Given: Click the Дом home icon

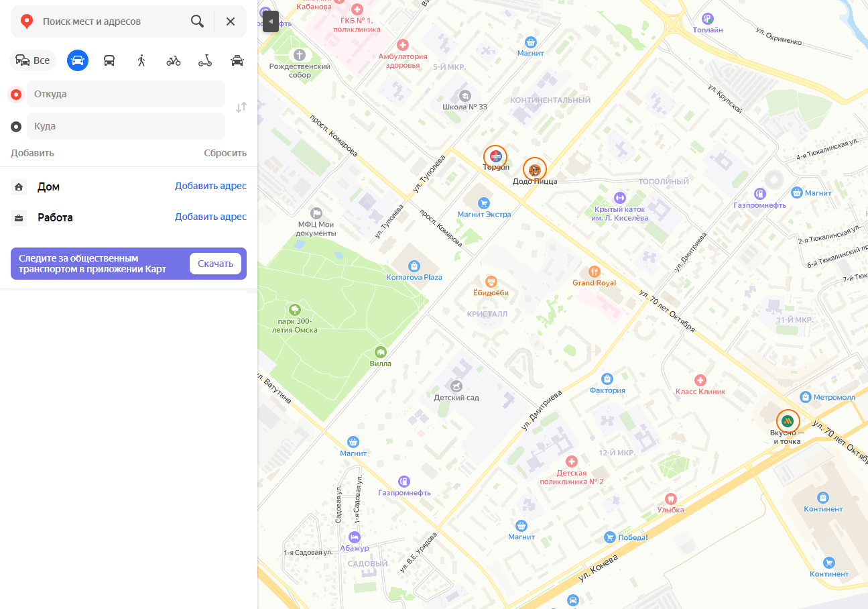Looking at the screenshot, I should [x=19, y=186].
